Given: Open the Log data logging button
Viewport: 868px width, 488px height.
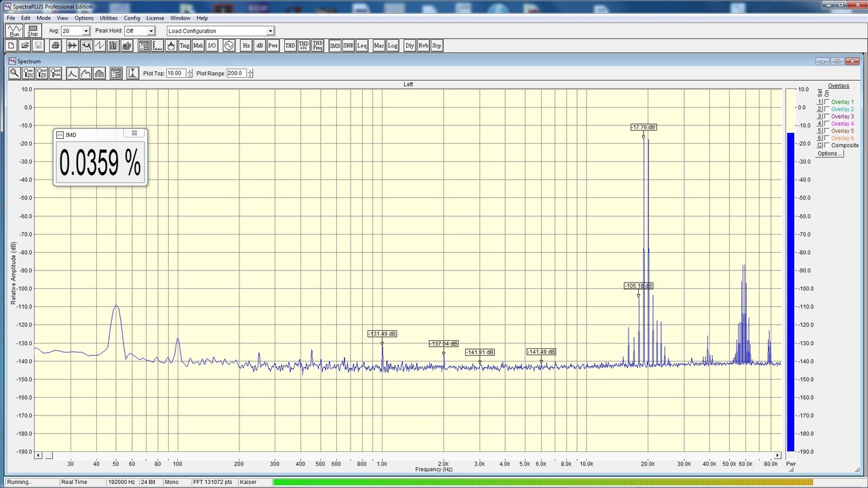Looking at the screenshot, I should [393, 45].
